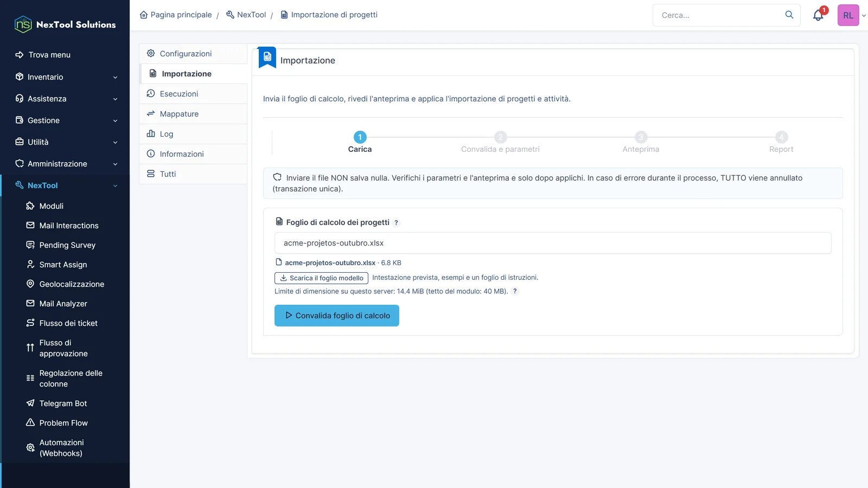Click the Carica step 1 marker
Screen dimensions: 868x488
pyautogui.click(x=360, y=137)
